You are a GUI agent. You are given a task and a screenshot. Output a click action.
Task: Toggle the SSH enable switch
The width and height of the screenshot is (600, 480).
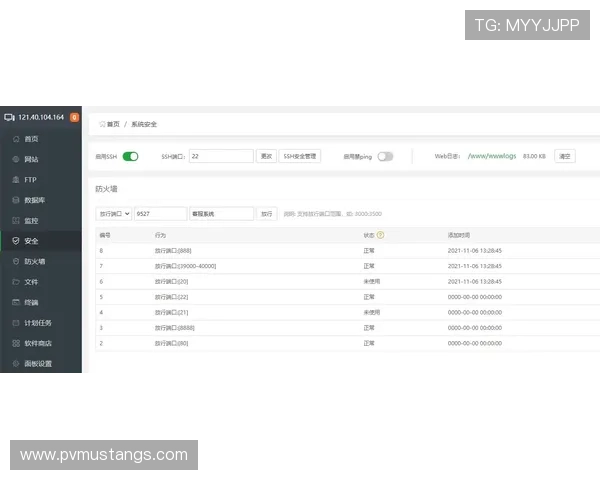pyautogui.click(x=130, y=156)
